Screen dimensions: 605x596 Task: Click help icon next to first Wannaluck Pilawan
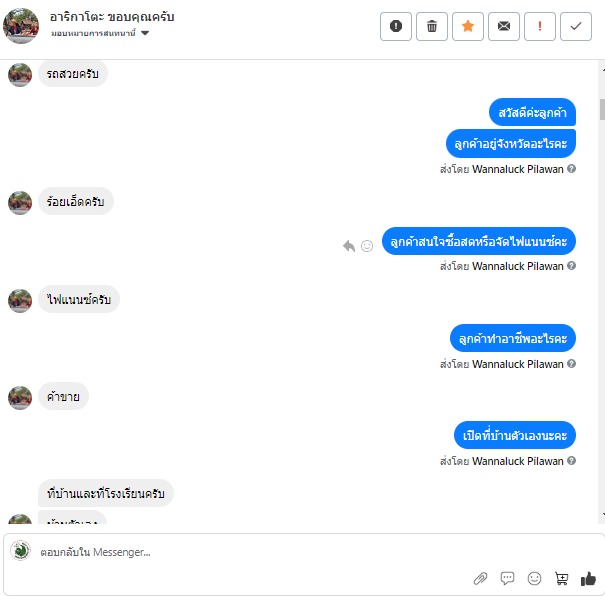(x=572, y=169)
